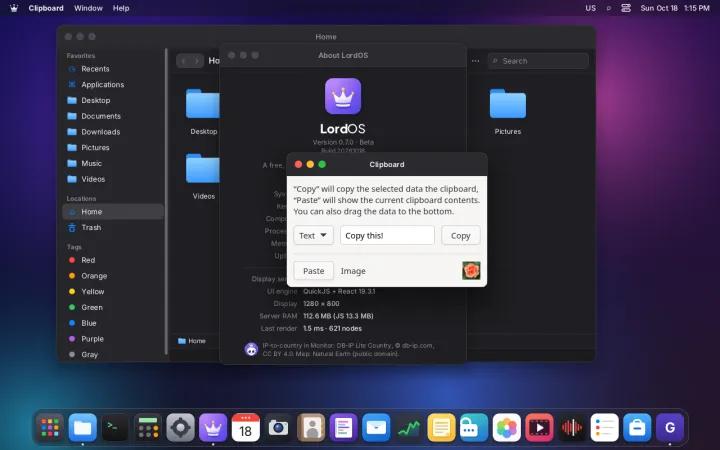Open the blue store bag dock icon
The width and height of the screenshot is (720, 450).
tap(637, 428)
